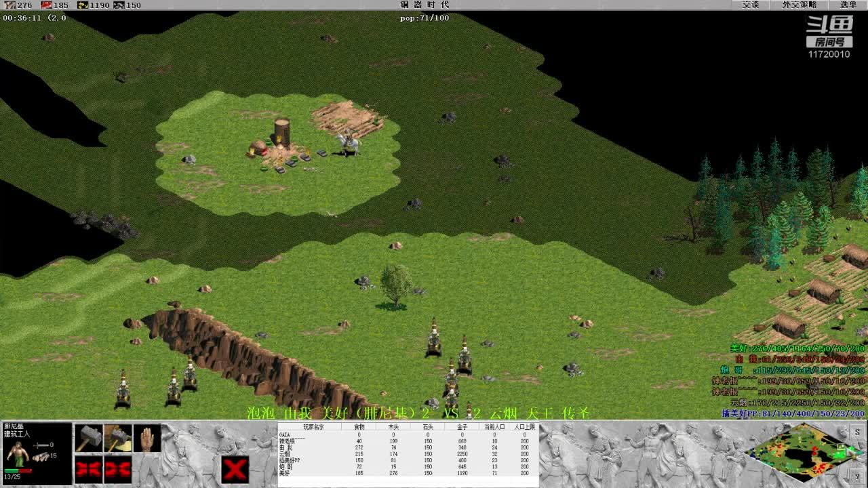Click the lone oak tree in the field
868x488 pixels.
tap(395, 286)
